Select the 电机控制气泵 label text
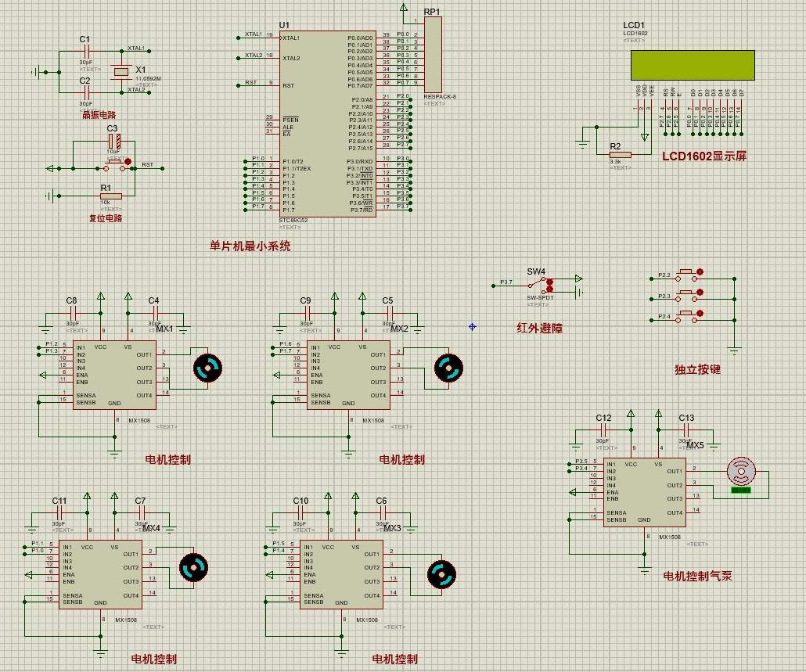Viewport: 806px width, 672px height. click(697, 576)
